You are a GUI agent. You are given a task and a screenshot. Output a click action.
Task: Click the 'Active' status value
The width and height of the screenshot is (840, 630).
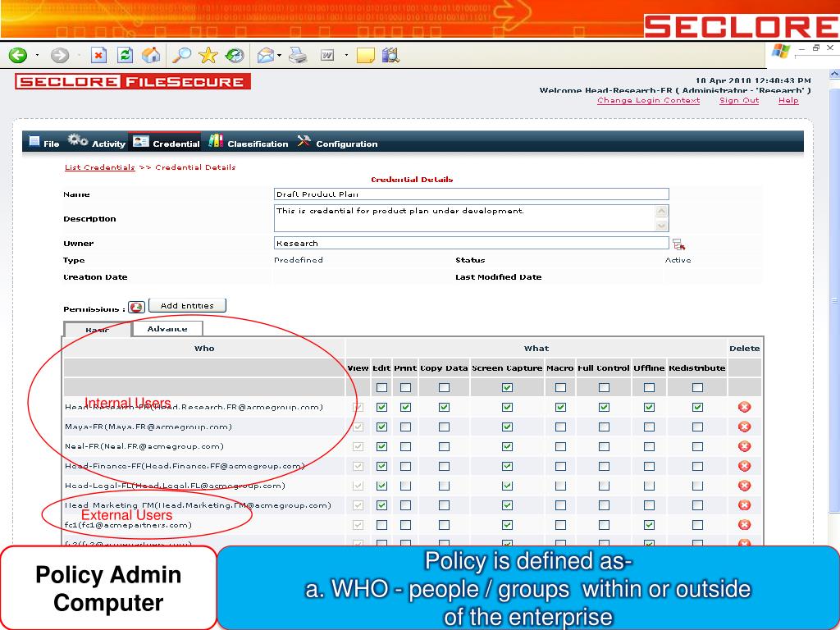point(678,260)
